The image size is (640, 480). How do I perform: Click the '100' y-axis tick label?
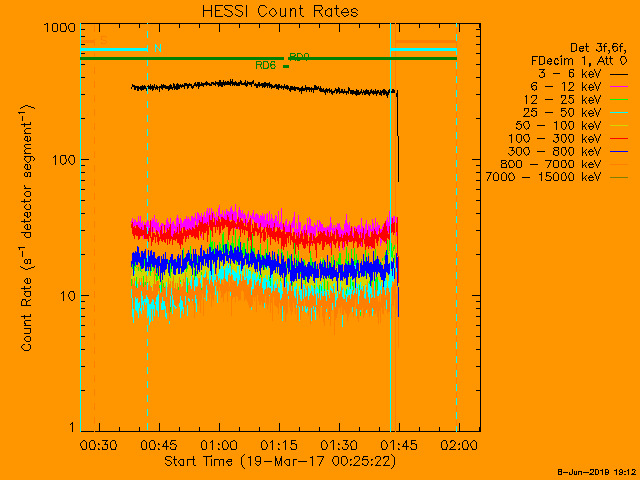(64, 160)
